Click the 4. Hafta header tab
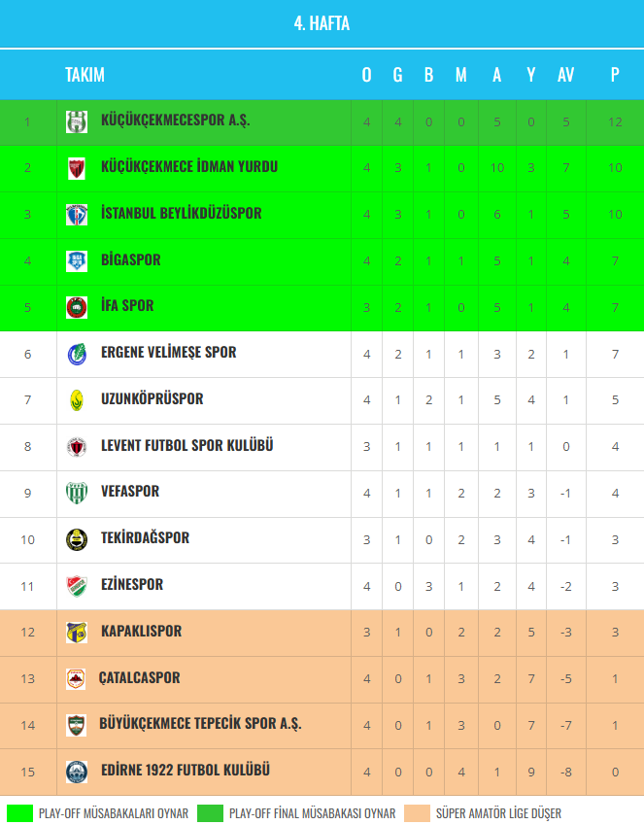 point(322,24)
